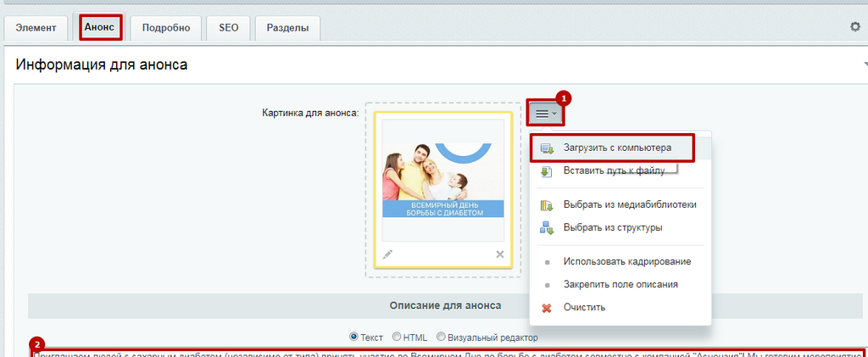Select the HTML radio button
This screenshot has height=357, width=868.
pyautogui.click(x=397, y=337)
